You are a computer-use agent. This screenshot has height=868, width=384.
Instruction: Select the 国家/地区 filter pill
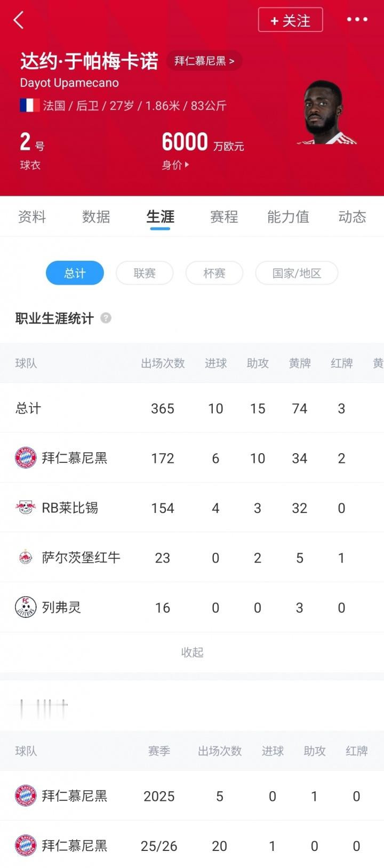(x=297, y=273)
